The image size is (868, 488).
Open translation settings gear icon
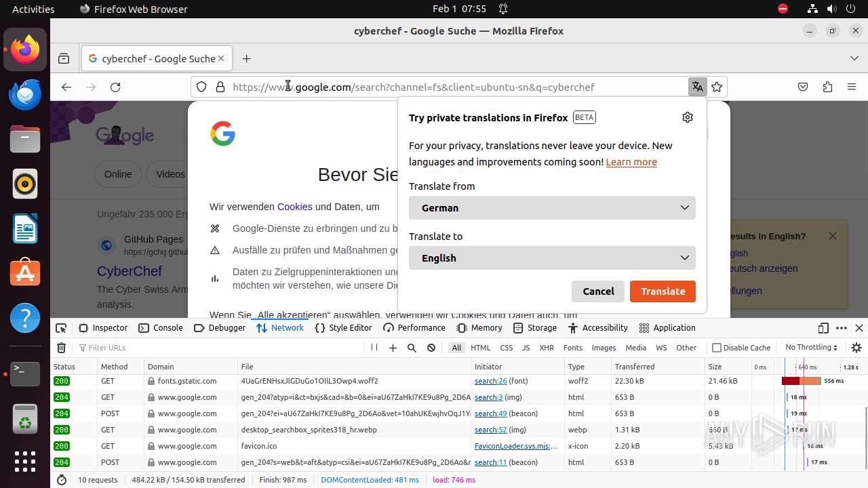[688, 117]
